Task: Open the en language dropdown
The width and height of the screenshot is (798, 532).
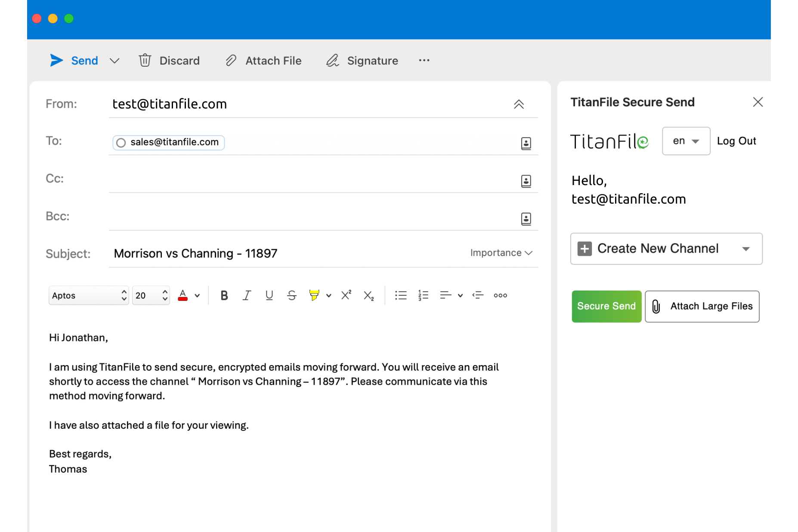Action: [x=686, y=141]
